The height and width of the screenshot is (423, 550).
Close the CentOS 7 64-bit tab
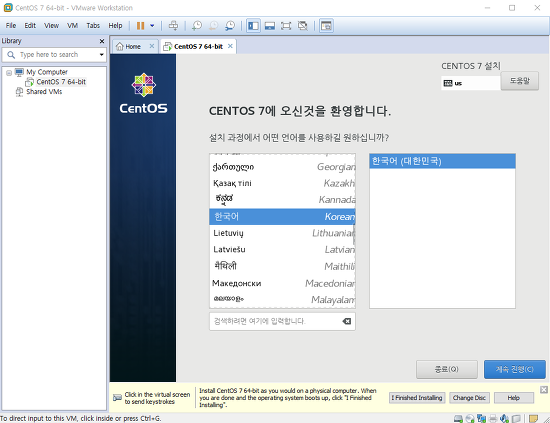tap(230, 46)
